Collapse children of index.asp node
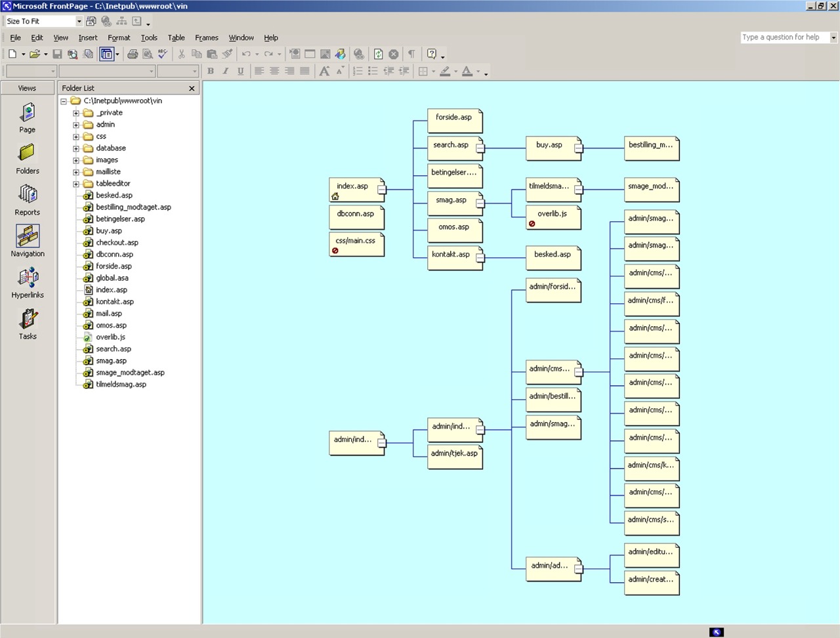This screenshot has height=638, width=840. tap(381, 190)
